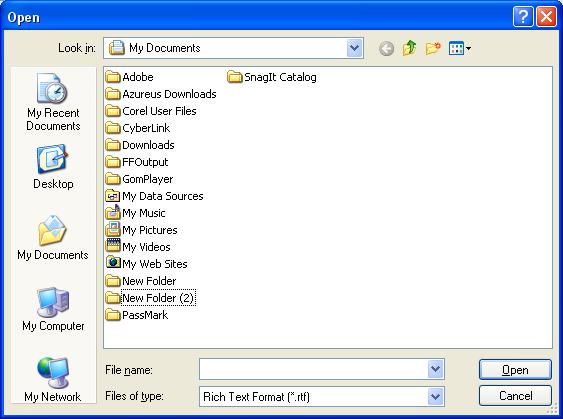Expand the File name dropdown arrow
Viewport: 563px width, 419px height.
point(435,369)
